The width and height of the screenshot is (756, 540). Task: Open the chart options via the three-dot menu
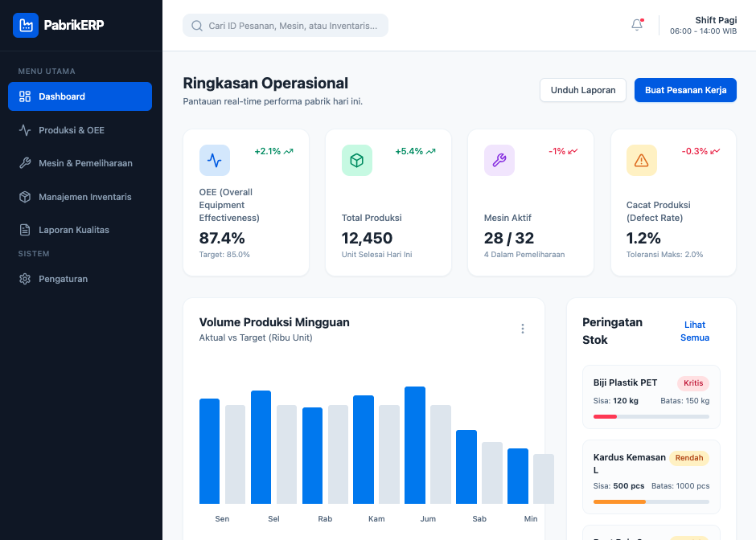(523, 329)
